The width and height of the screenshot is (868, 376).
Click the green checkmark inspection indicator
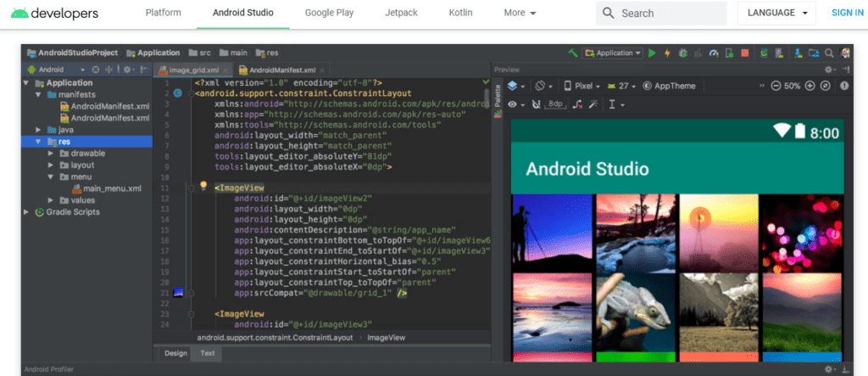click(x=486, y=82)
